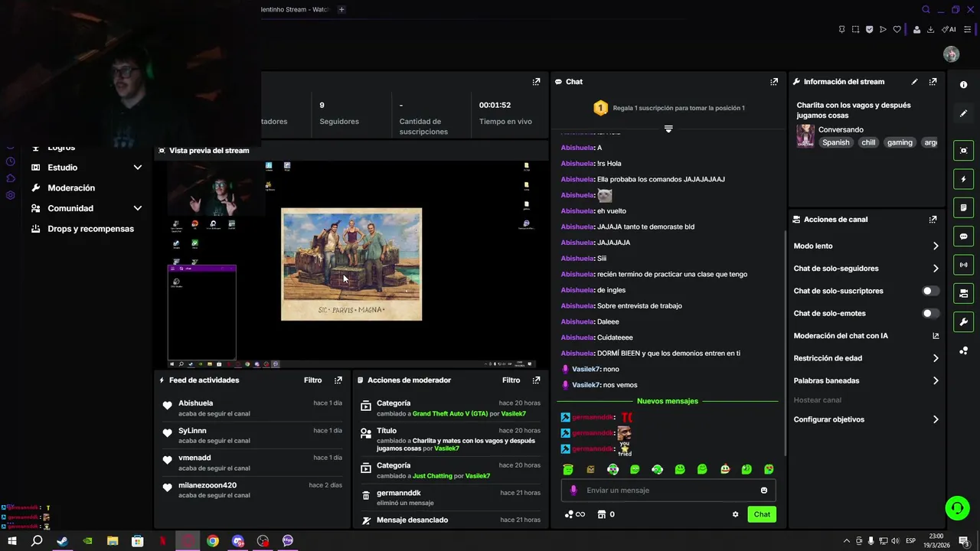Click Regala 1 suscripción leaderboard banner
This screenshot has height=551, width=980.
click(668, 109)
